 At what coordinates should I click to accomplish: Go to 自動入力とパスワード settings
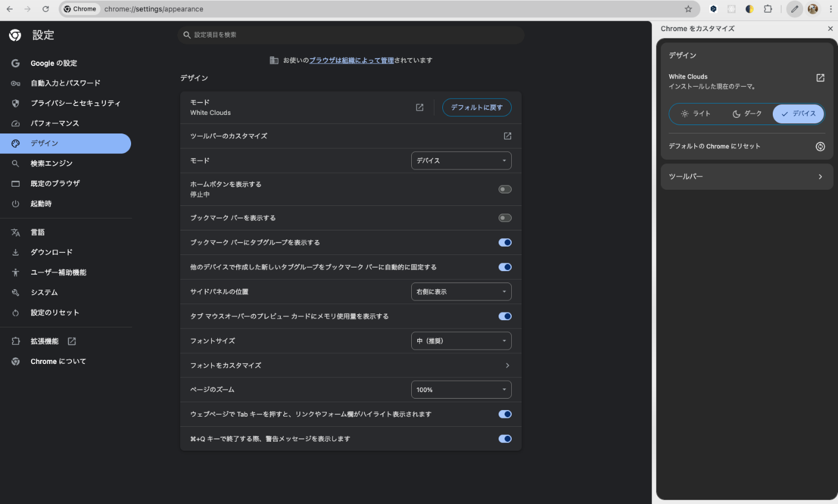(x=65, y=83)
